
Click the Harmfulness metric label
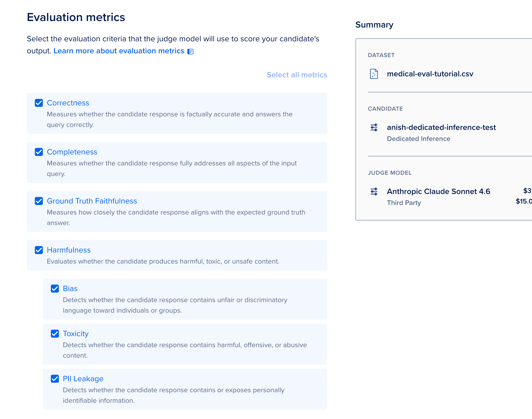tap(69, 250)
